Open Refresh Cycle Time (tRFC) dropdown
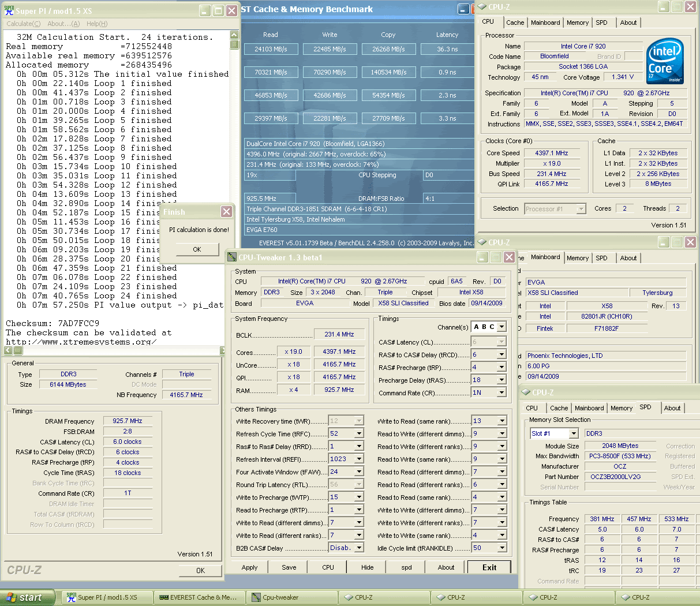 [x=359, y=433]
